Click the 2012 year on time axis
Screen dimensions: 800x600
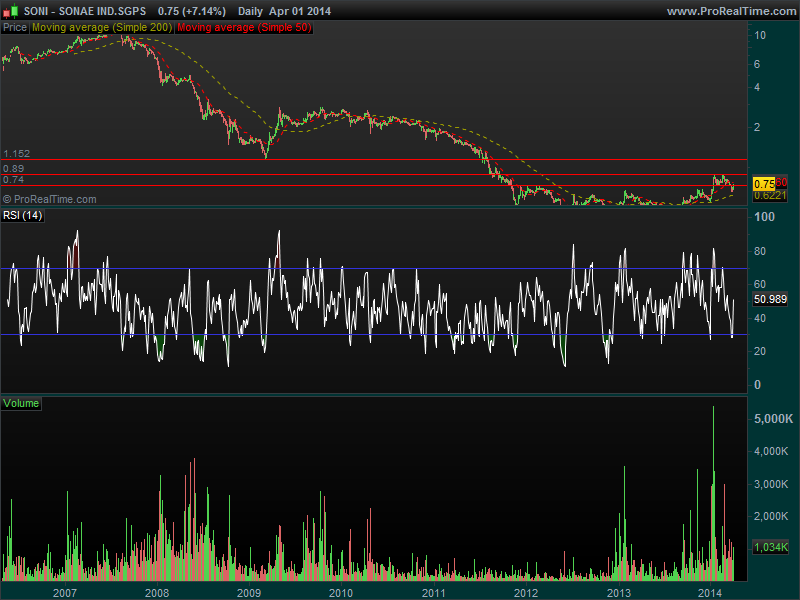click(526, 593)
